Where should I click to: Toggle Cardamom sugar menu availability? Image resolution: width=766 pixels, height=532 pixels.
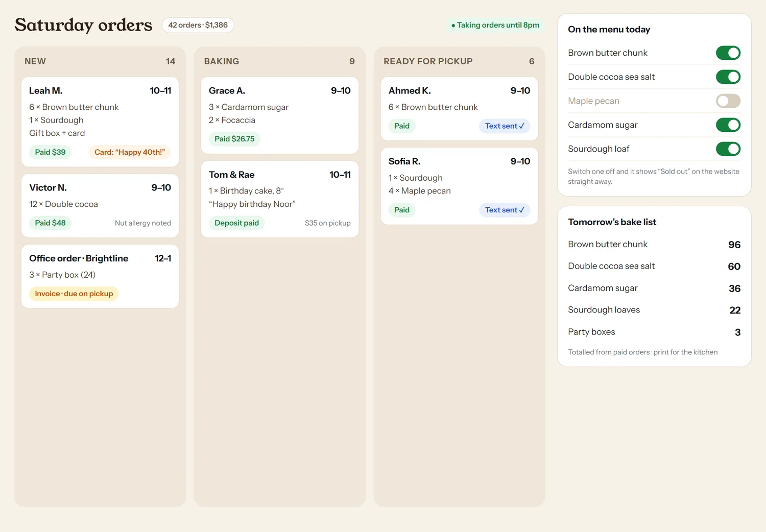[728, 125]
